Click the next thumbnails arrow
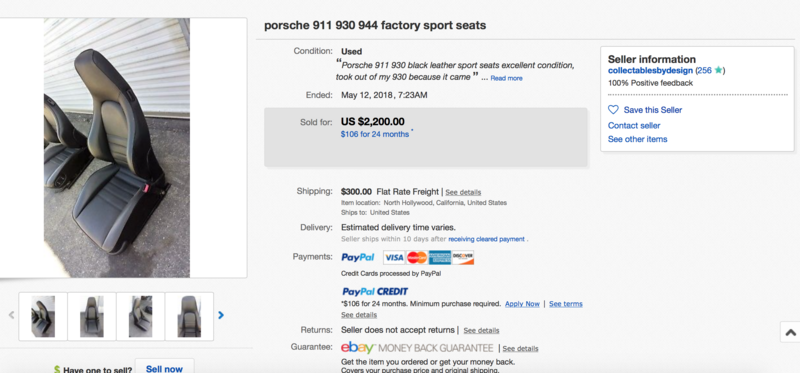The height and width of the screenshot is (373, 800). [221, 315]
